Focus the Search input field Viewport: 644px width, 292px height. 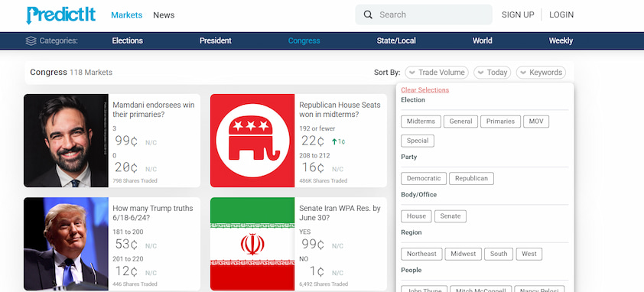tap(424, 15)
